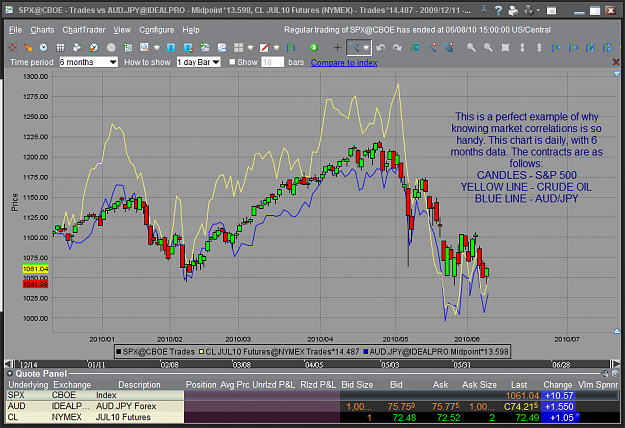Screen dimensions: 625x428
Task: Click the first magnifier zoom icon
Action: pos(471,47)
